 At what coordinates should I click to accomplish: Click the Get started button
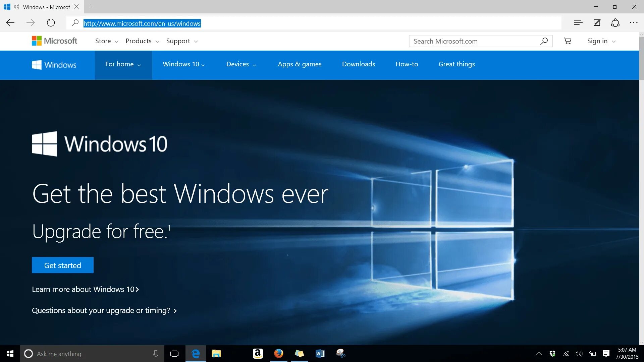click(x=63, y=265)
